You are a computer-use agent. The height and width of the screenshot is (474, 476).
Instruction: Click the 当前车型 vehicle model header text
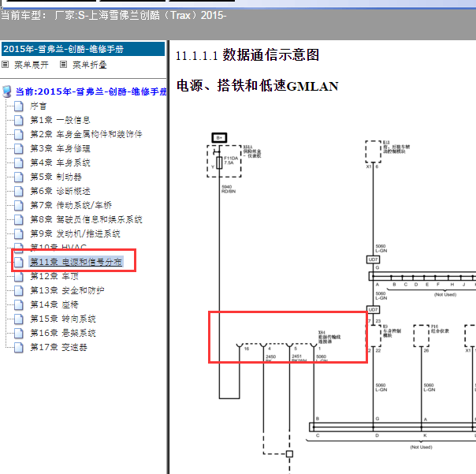click(x=113, y=15)
